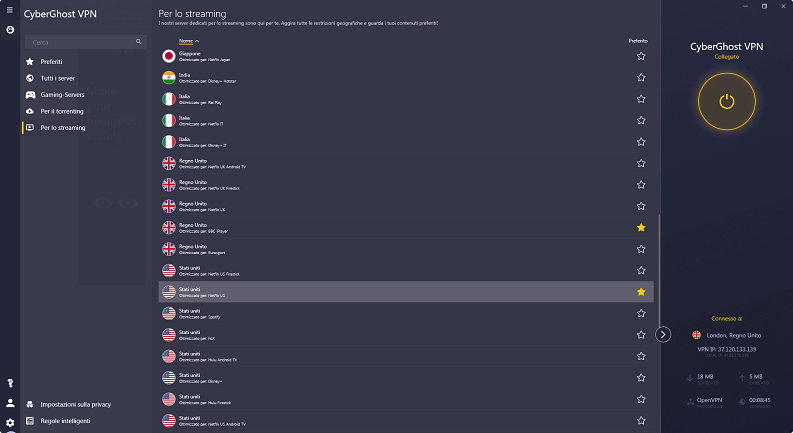Screen dimensions: 793x433
Task: Unfavorite the Stati uniti Netflix US server
Action: coord(641,292)
